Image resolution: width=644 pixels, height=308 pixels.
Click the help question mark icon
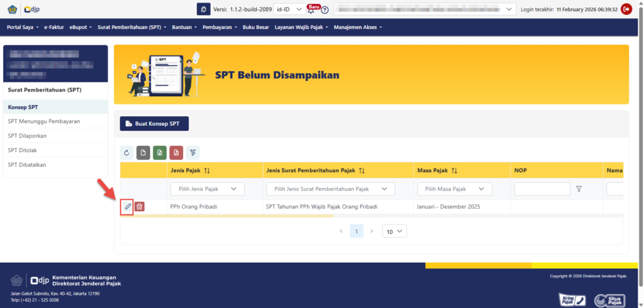click(x=325, y=9)
